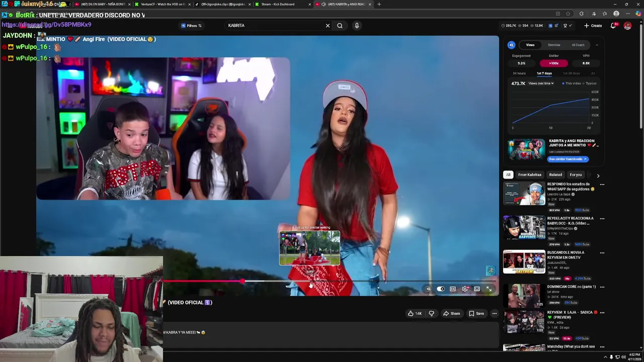Open the account avatar menu
Screen dimensions: 644x362
627,26
